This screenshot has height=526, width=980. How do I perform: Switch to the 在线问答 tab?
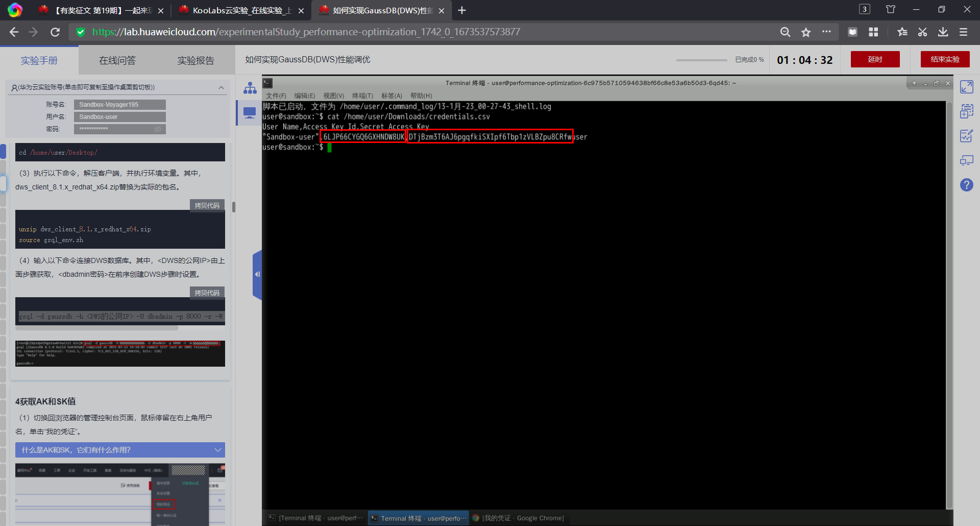coord(117,61)
